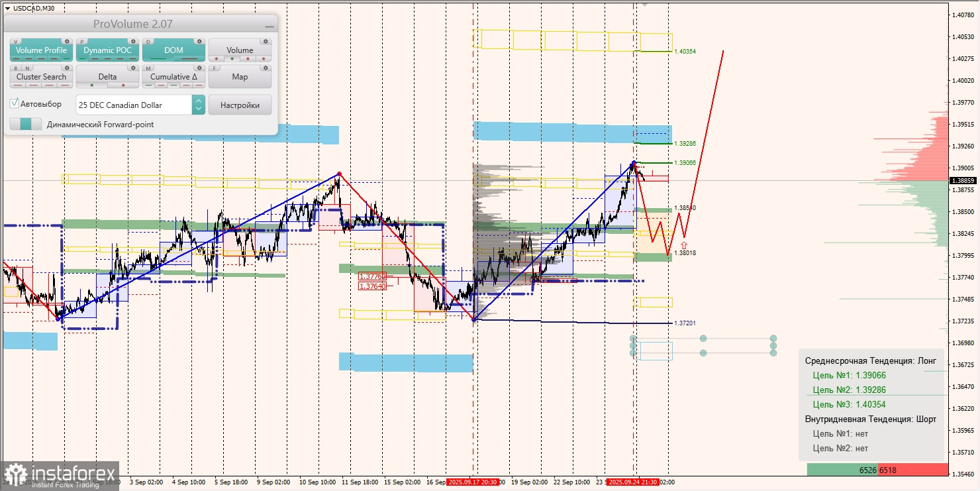Enable the Delta indicator

tap(107, 76)
